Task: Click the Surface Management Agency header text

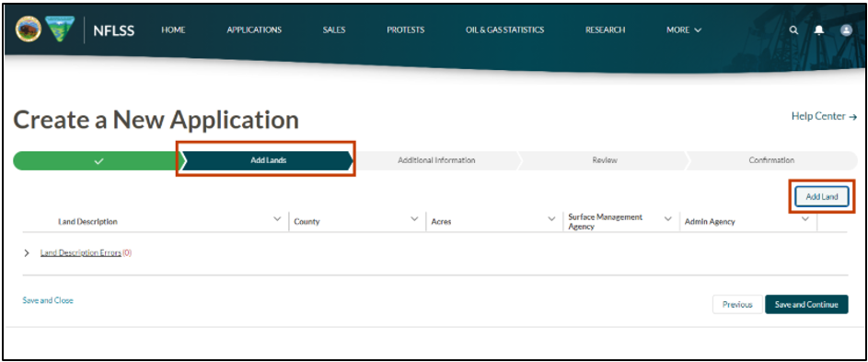Action: [606, 222]
